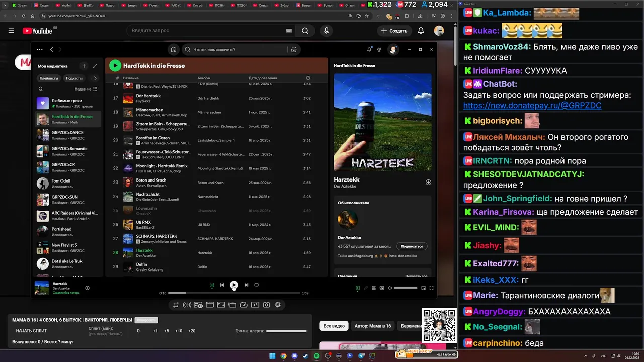
Task: Adjust the Spotify volume slider
Action: click(406, 288)
